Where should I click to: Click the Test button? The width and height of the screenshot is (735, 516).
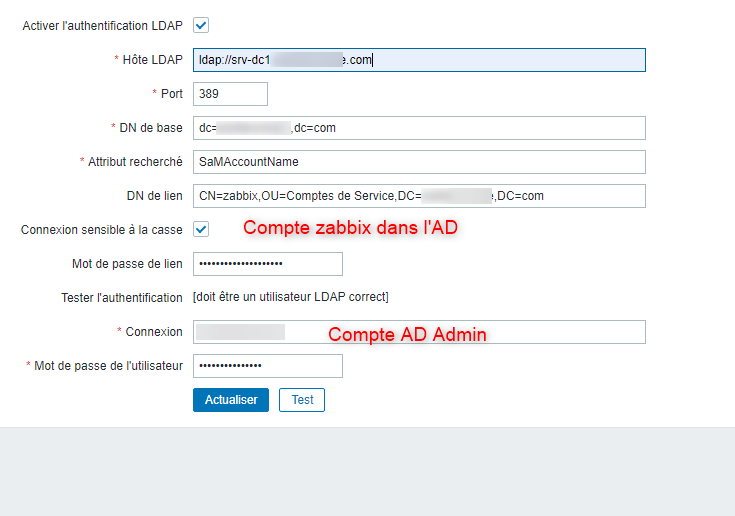302,400
